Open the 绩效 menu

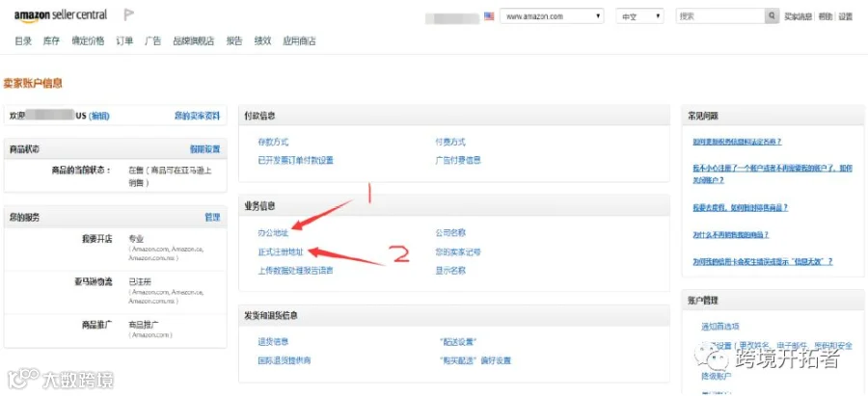262,40
